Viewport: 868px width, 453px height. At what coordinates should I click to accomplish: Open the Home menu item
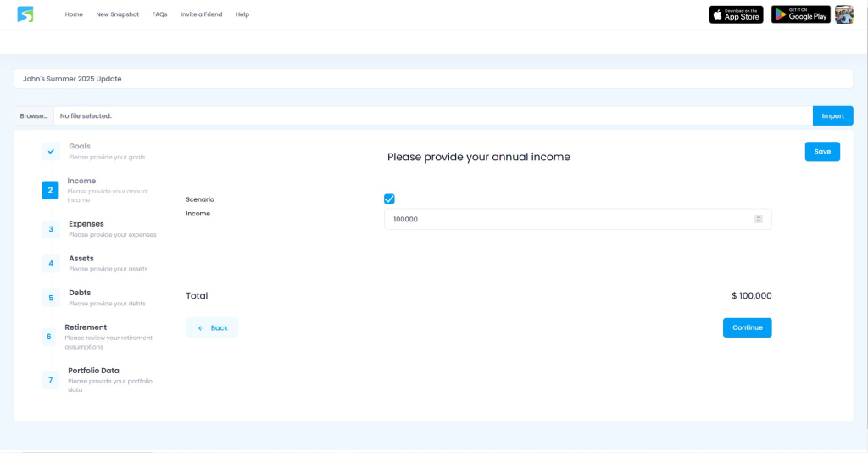click(x=74, y=14)
